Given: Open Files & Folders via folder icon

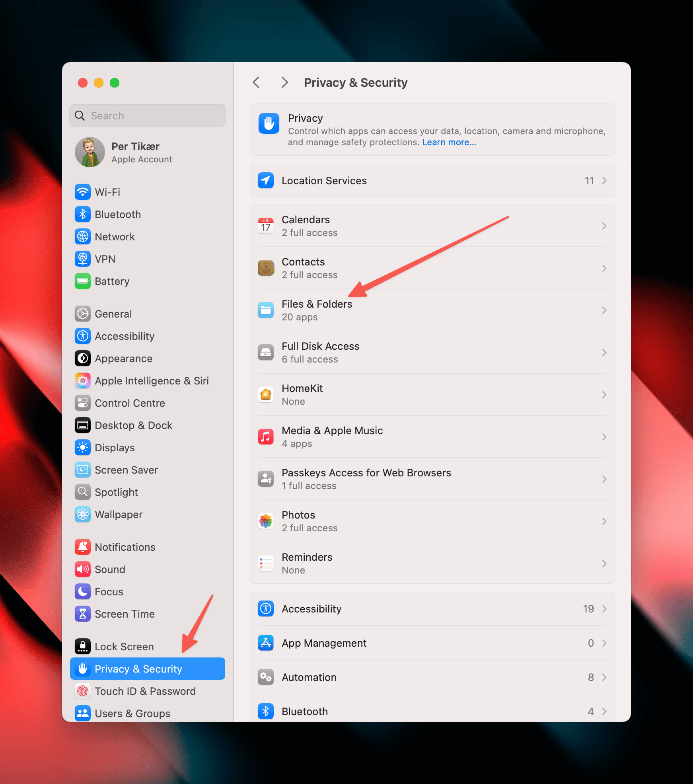Looking at the screenshot, I should coord(266,310).
